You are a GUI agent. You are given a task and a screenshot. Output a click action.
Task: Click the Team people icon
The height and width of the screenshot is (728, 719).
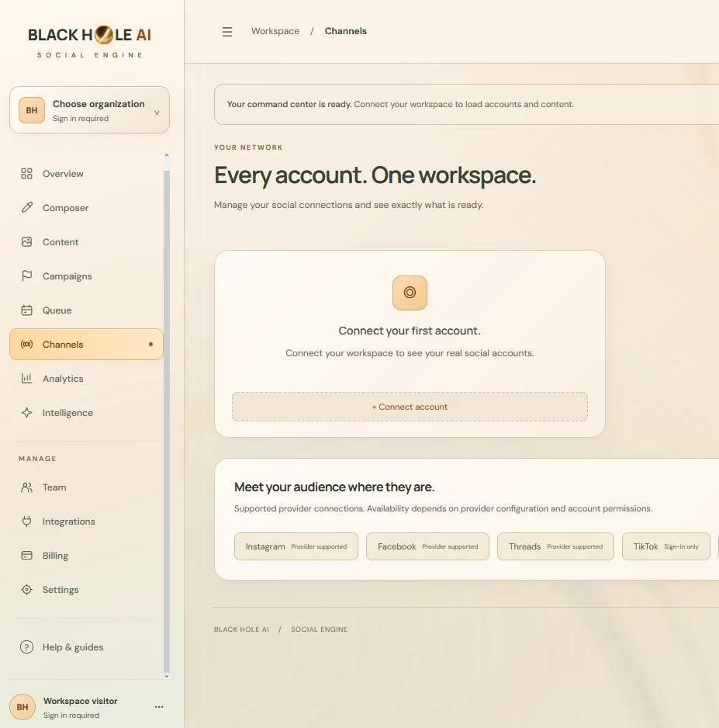(x=26, y=487)
